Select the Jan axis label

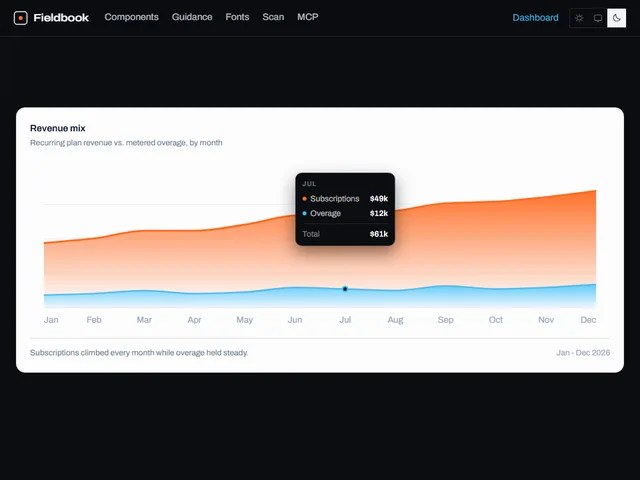[x=51, y=320]
